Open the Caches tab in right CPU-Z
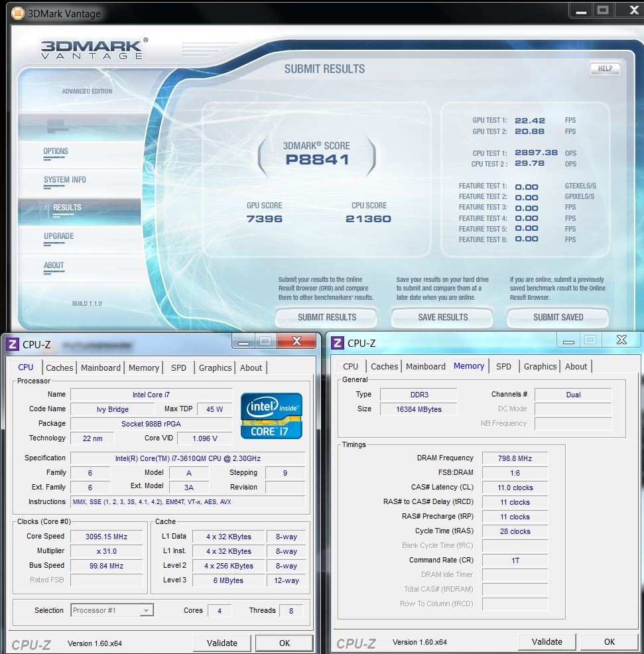 [384, 366]
